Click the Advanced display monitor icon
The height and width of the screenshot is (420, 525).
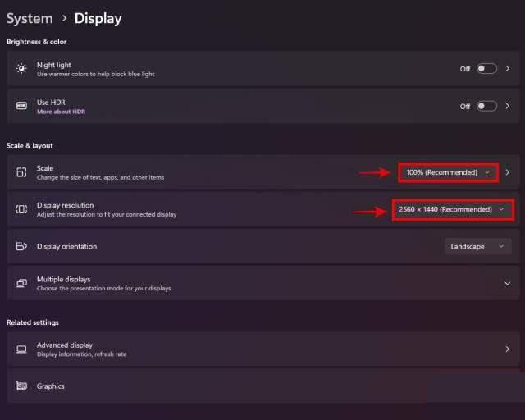pyautogui.click(x=21, y=349)
